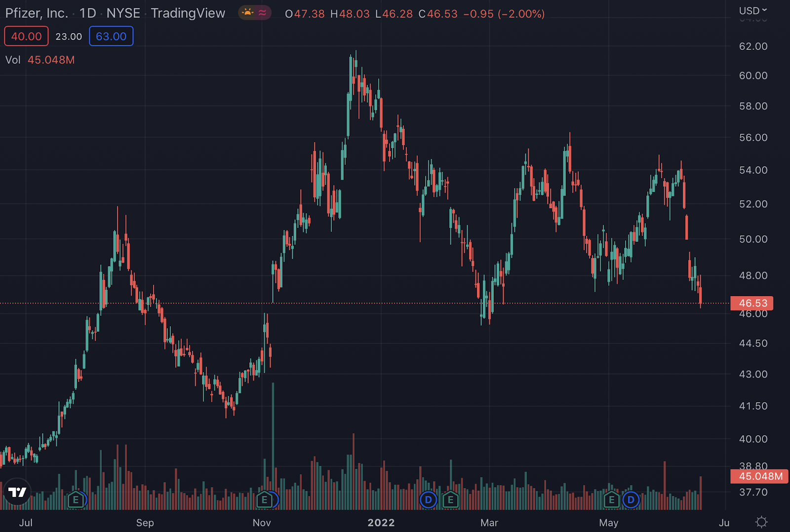Click the Sep time axis label
Image resolution: width=790 pixels, height=532 pixels.
click(145, 523)
